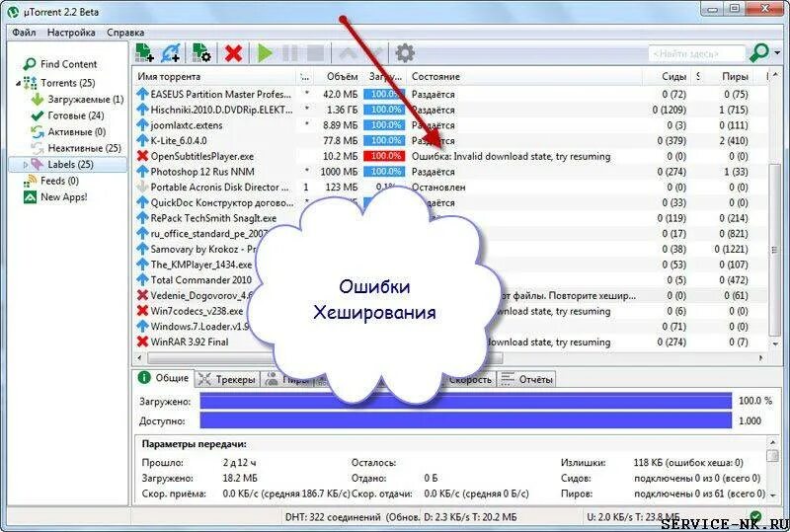
Task: Click the green search magnifier icon
Action: click(758, 52)
